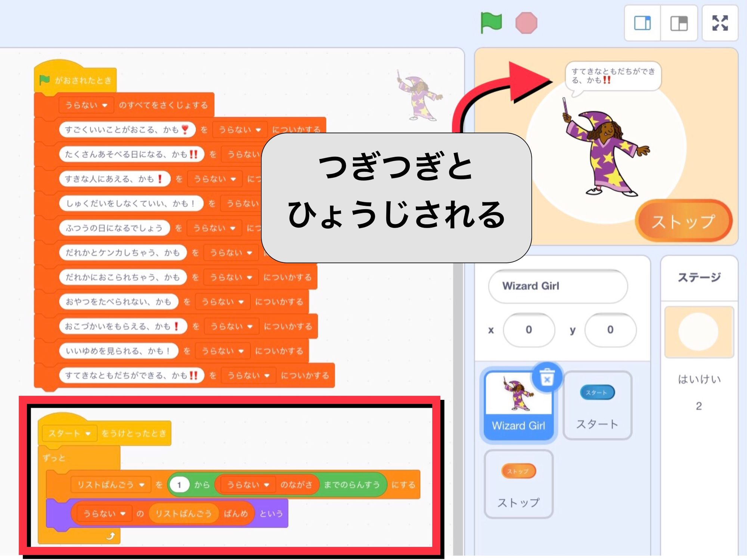This screenshot has width=747, height=560.
Task: Click the sprite name field Wizard Girl
Action: click(x=558, y=286)
